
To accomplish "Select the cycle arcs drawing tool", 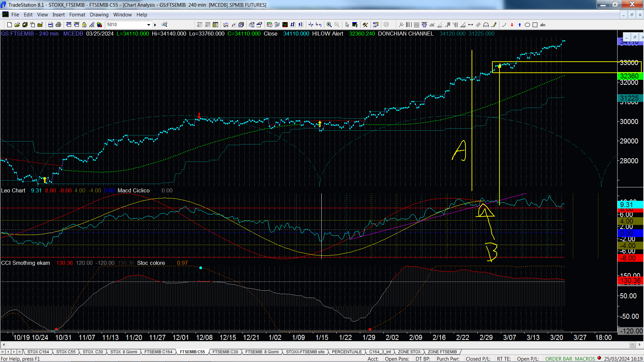I will click(x=486, y=25).
